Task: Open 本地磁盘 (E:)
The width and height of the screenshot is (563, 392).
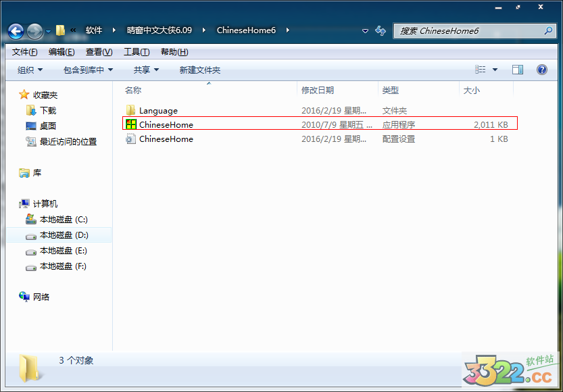Action: tap(64, 251)
